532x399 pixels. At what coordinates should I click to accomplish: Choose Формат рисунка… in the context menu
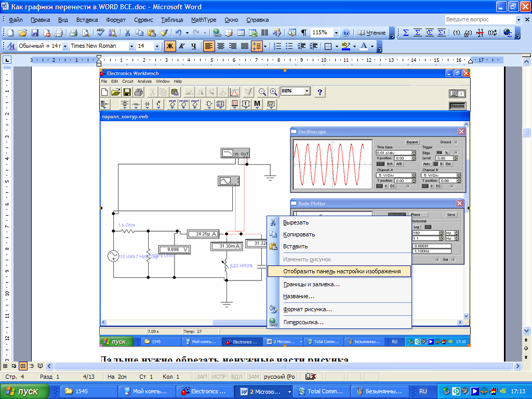[x=339, y=309]
